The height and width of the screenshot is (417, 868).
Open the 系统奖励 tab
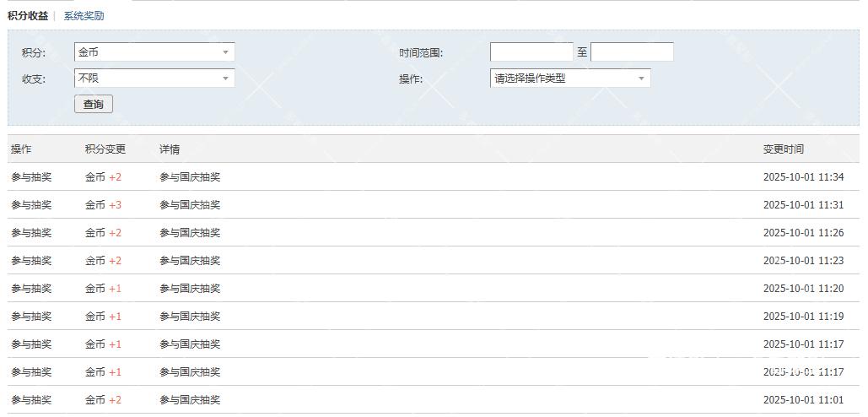point(84,16)
